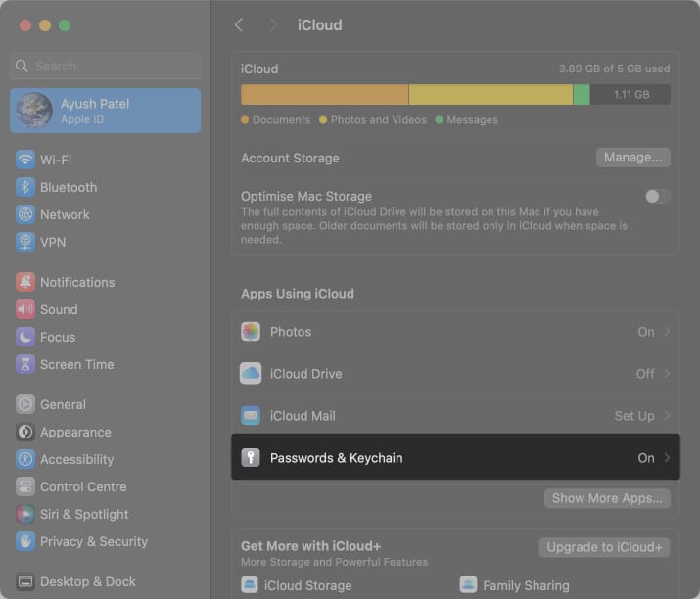This screenshot has height=599, width=700.
Task: Click the Photos and Videos yellow segment
Action: [490, 95]
